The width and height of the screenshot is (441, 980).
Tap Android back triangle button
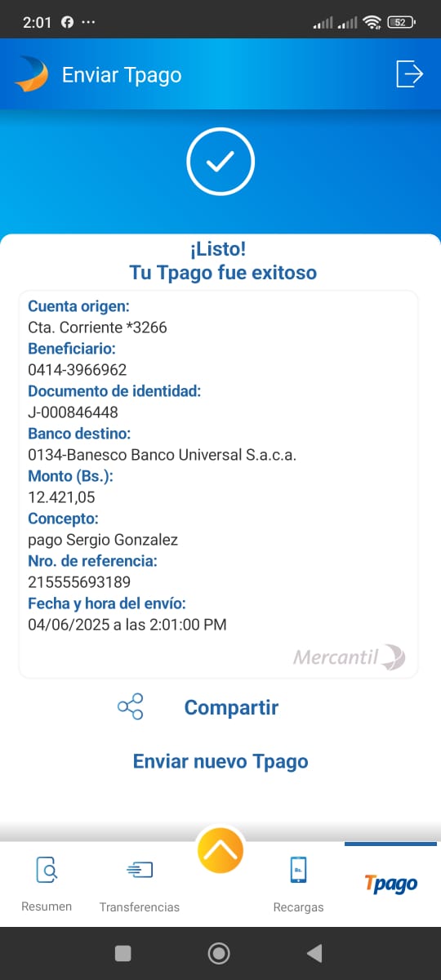click(x=314, y=953)
